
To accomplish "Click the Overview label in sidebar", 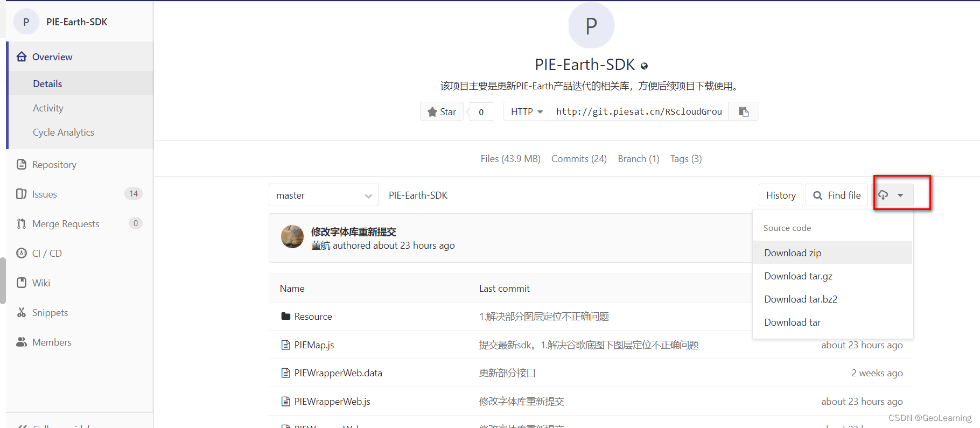I will (52, 57).
